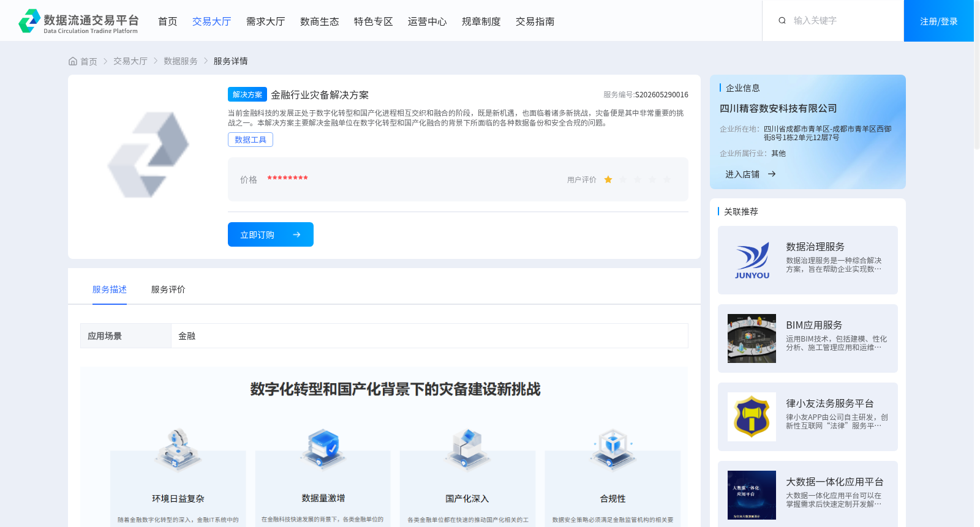The height and width of the screenshot is (527, 980).
Task: Open 交易大厅 in top navigation
Action: [211, 21]
